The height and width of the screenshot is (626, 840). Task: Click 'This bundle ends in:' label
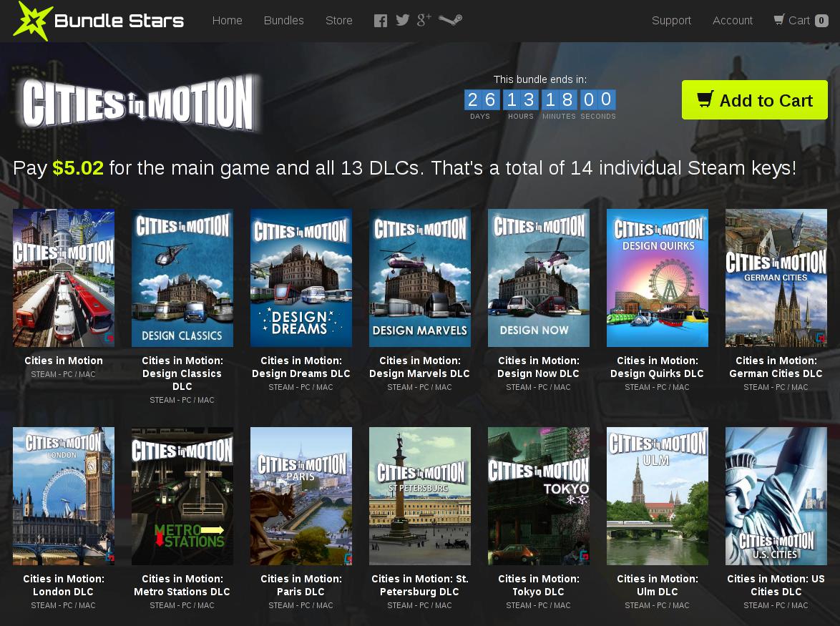(x=540, y=79)
